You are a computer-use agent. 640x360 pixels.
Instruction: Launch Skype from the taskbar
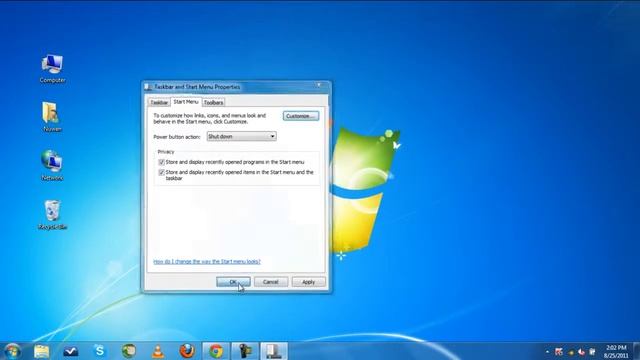point(100,351)
